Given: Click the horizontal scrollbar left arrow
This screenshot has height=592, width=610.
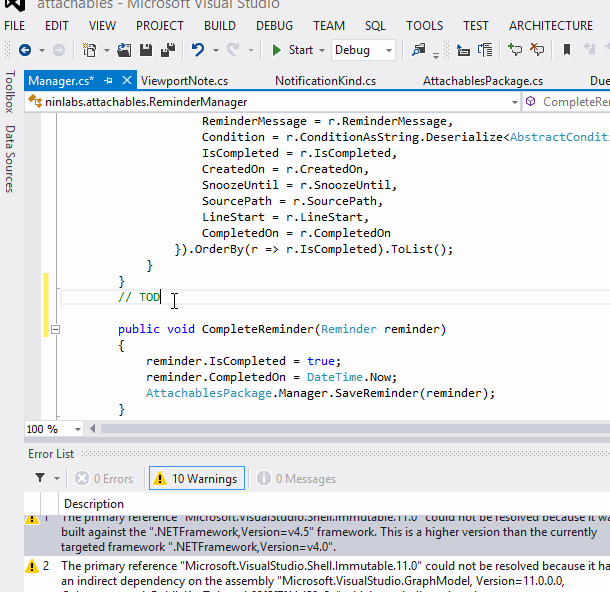Looking at the screenshot, I should pos(92,429).
